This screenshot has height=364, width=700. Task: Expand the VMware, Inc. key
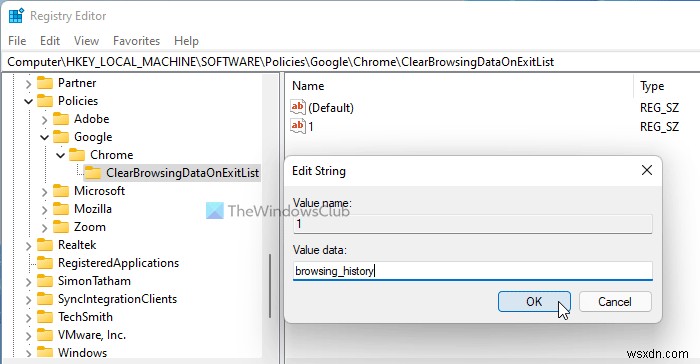pyautogui.click(x=28, y=336)
